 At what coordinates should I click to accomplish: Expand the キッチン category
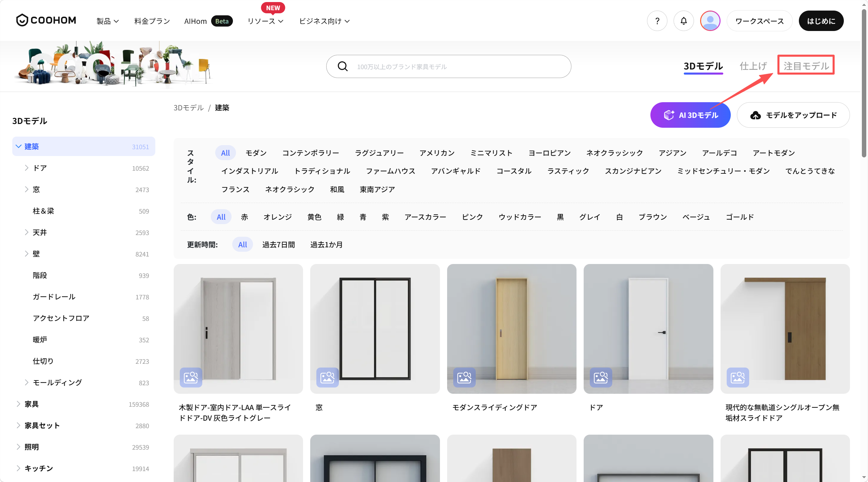18,468
